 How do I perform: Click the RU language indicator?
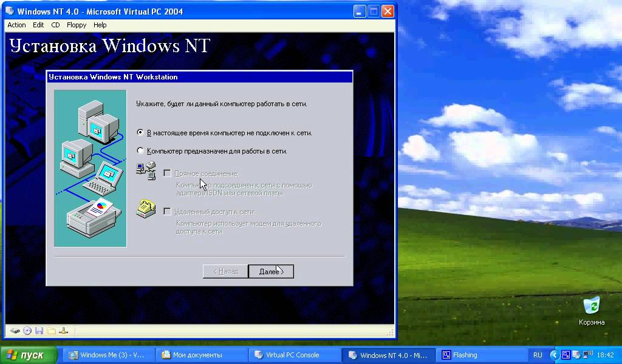[538, 356]
